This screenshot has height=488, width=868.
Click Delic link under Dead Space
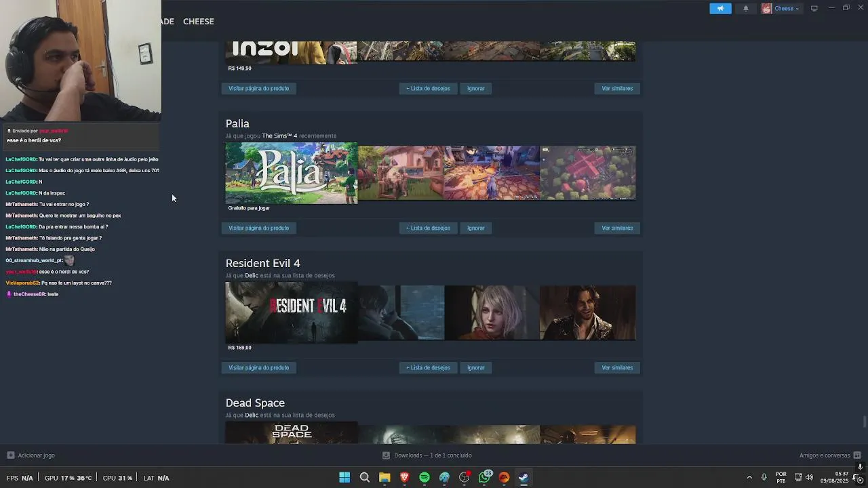[x=252, y=415]
